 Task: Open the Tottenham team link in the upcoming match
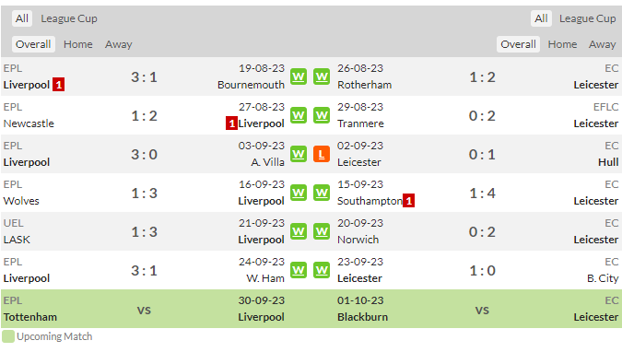[30, 317]
